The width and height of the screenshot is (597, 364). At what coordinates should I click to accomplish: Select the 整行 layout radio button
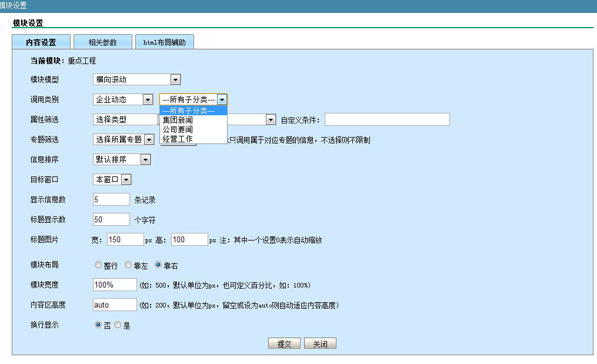(x=98, y=265)
